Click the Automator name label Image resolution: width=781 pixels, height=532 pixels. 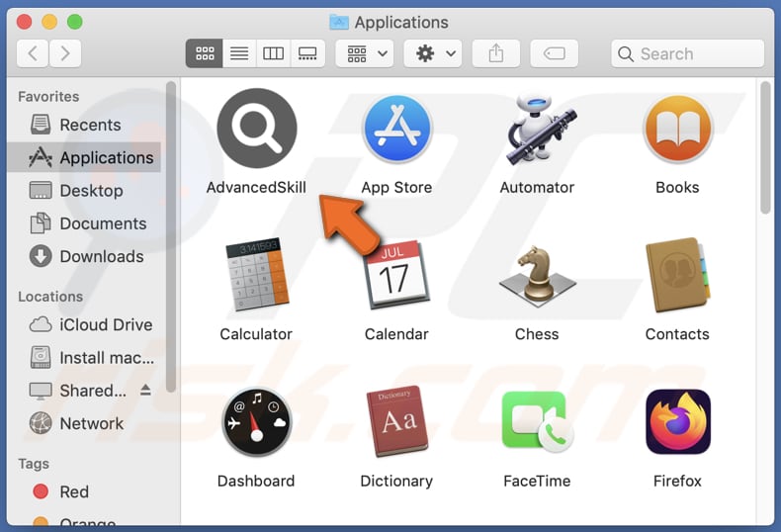click(538, 187)
